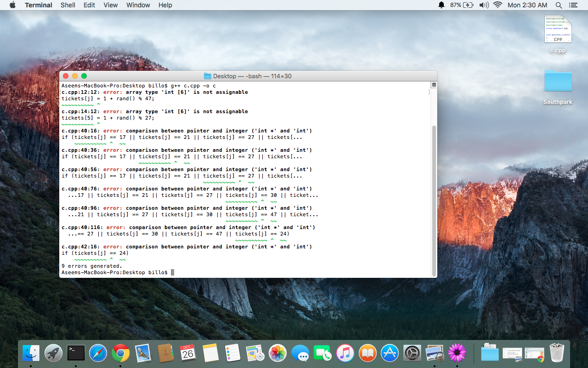Open Contacts from the Dock

(165, 353)
